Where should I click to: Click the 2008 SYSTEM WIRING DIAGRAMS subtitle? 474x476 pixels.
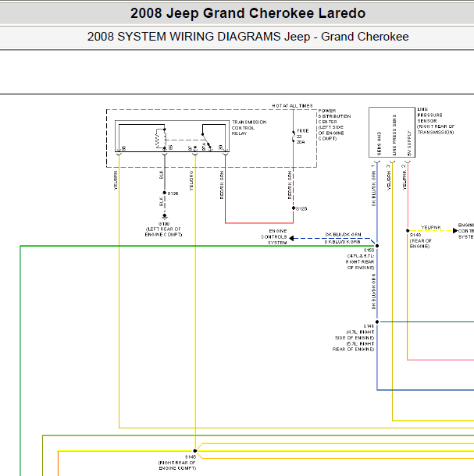click(x=248, y=37)
